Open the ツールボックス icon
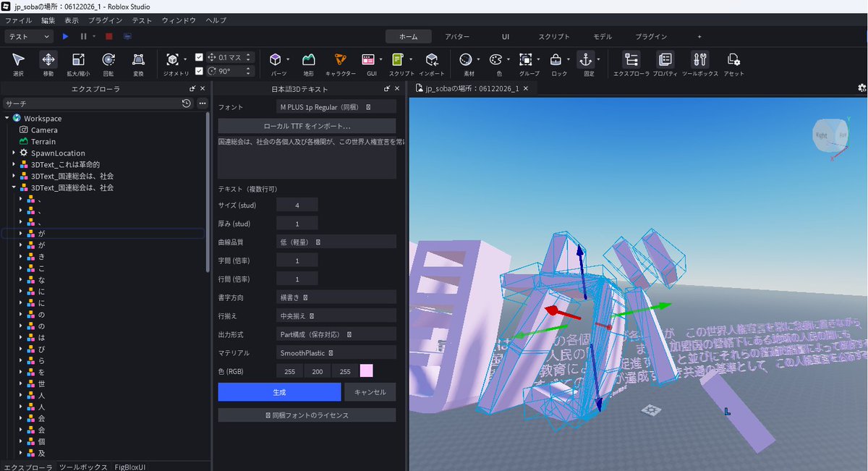 (699, 60)
